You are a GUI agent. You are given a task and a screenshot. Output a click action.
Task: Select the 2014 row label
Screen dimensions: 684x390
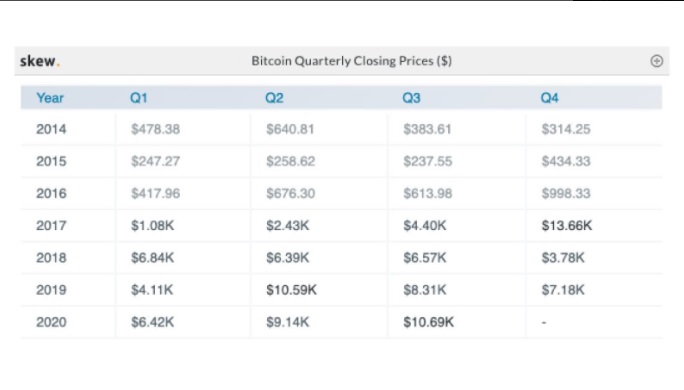pyautogui.click(x=51, y=129)
